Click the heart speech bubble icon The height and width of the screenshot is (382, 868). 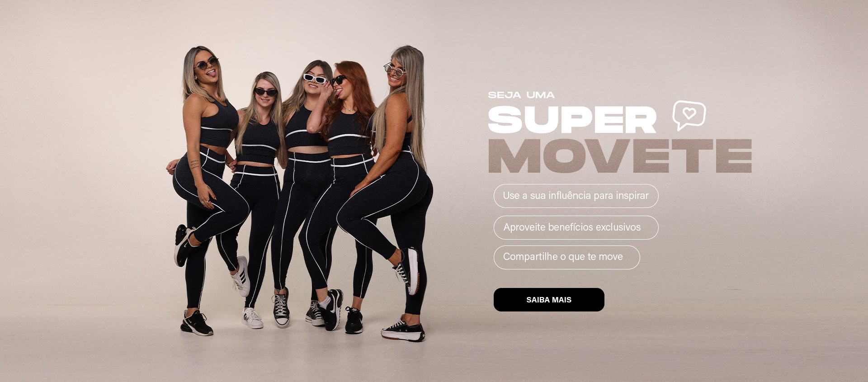click(689, 115)
